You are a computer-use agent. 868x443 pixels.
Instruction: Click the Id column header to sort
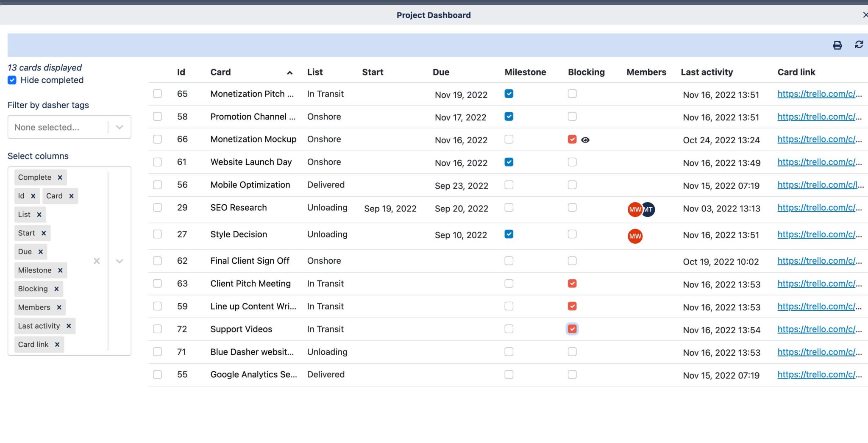point(181,72)
